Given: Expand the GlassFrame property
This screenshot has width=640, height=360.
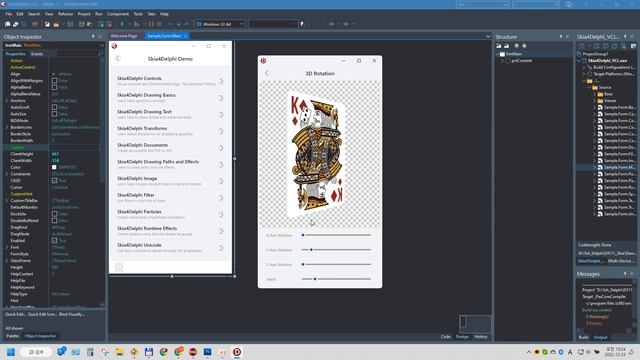Looking at the screenshot, I should [x=7, y=260].
